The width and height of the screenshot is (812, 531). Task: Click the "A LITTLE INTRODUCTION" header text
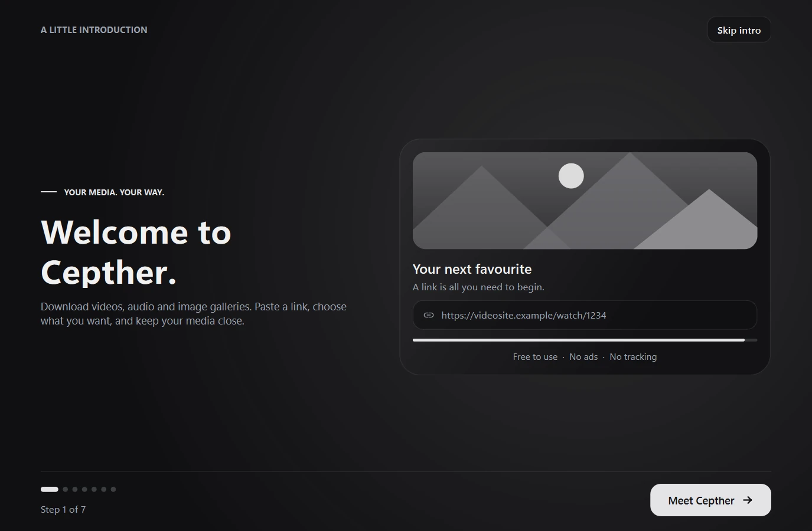click(94, 29)
